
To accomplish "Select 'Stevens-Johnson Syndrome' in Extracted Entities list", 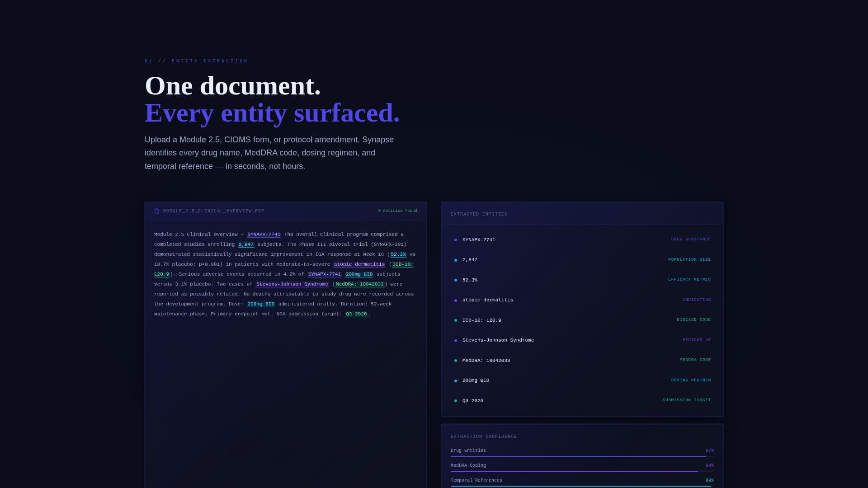I will click(498, 340).
